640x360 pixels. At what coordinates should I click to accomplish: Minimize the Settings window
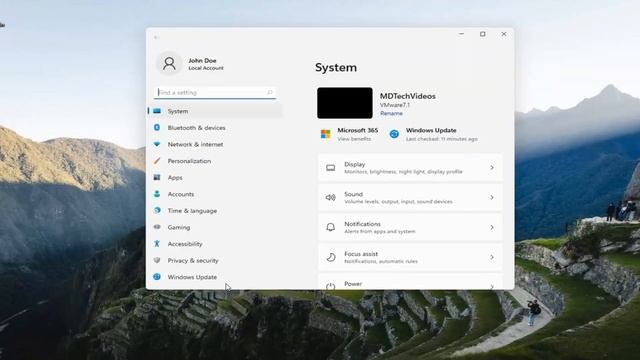tap(461, 34)
